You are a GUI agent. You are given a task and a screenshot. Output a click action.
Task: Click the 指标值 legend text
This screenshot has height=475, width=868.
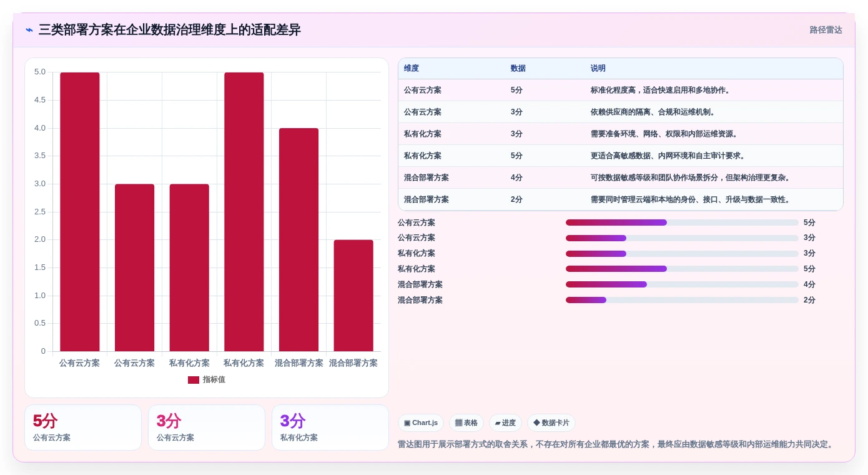click(214, 380)
